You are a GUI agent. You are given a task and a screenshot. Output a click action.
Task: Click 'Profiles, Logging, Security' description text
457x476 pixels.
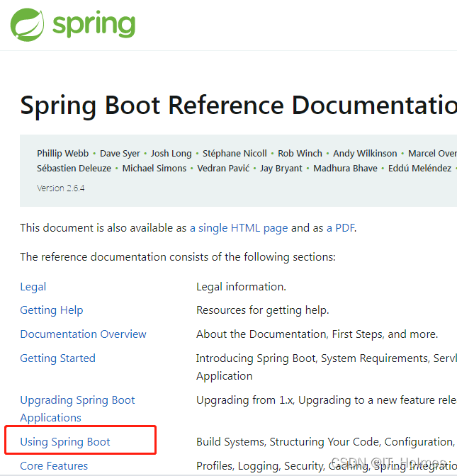pyautogui.click(x=327, y=466)
